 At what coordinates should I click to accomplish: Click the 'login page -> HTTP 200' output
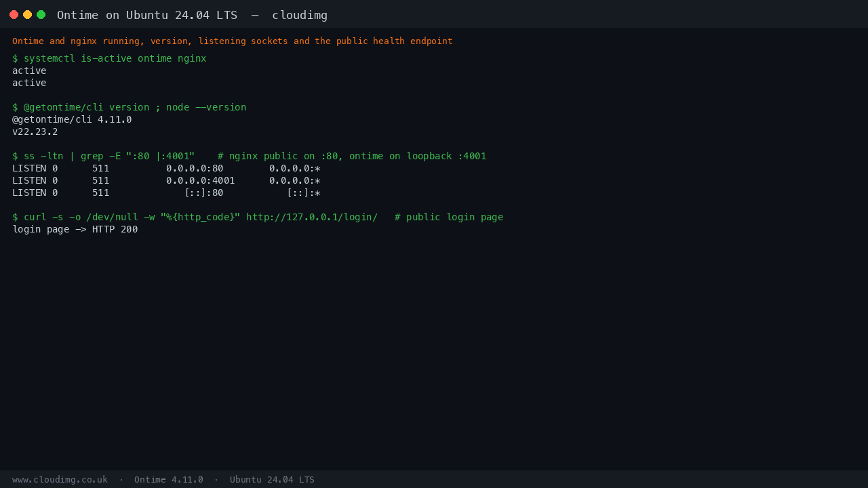[75, 229]
